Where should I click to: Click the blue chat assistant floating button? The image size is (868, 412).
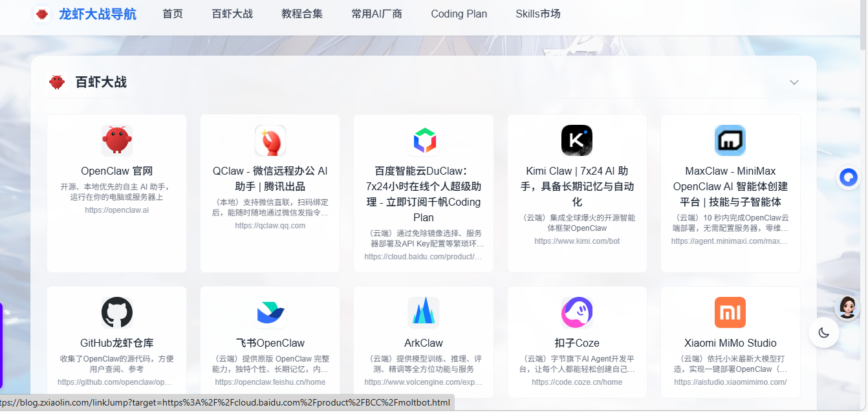pos(848,177)
